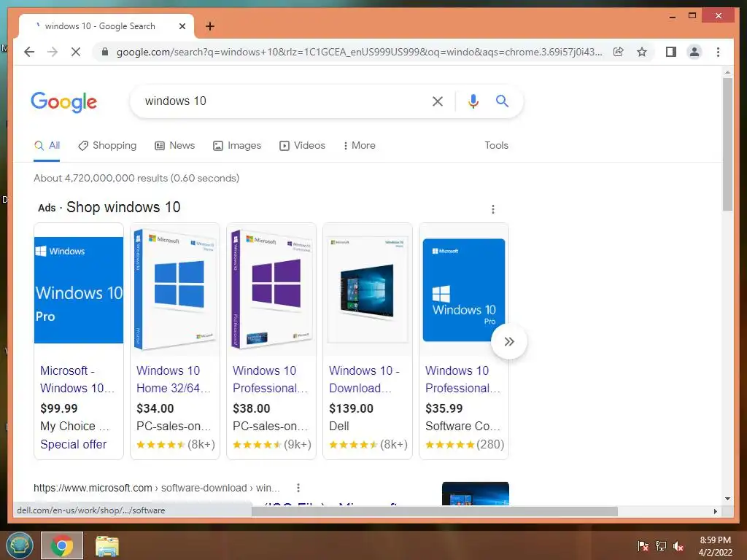Open Windows 10 - Download listing link
The height and width of the screenshot is (560, 747).
pos(365,379)
